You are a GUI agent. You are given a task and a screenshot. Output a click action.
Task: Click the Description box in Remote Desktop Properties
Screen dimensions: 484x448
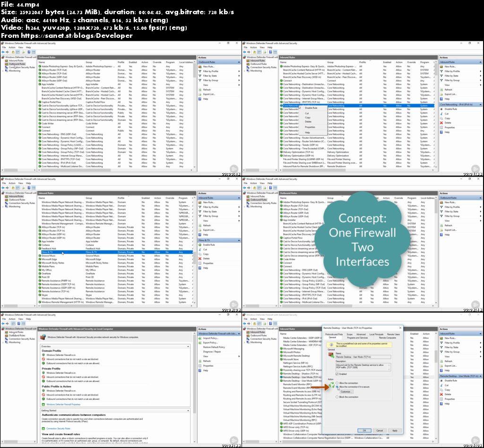(363, 367)
